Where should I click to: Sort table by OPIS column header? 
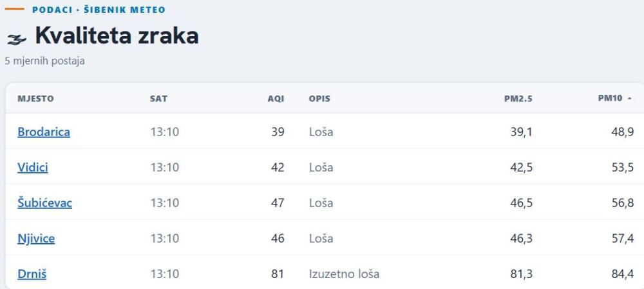point(319,99)
